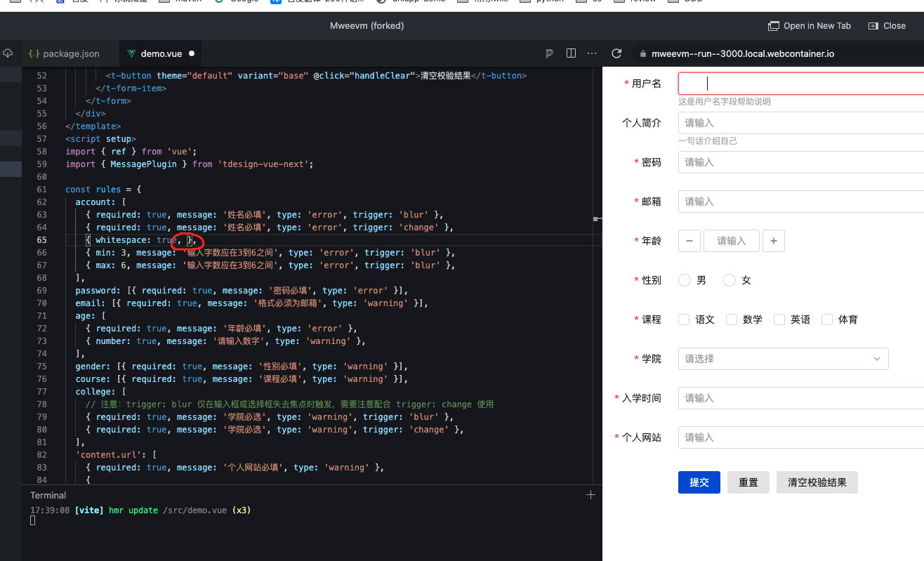924x561 pixels.
Task: Open the editor more actions ellipsis
Action: point(592,53)
